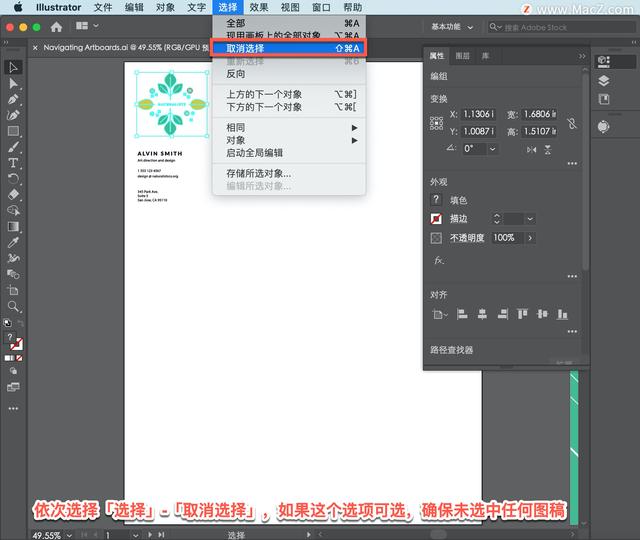Screen dimensions: 640x540
Task: Click the X position field
Action: click(x=479, y=114)
